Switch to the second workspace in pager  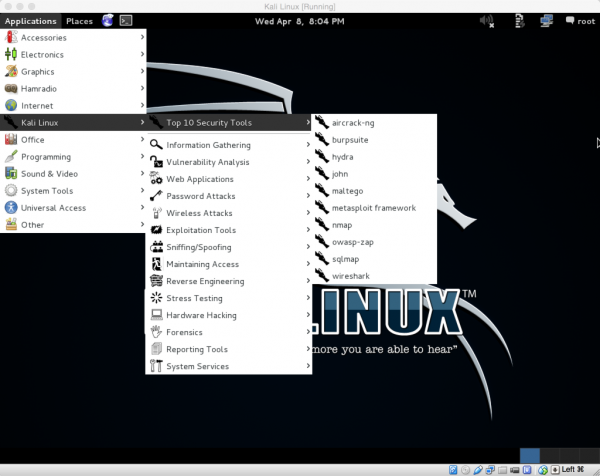549,455
